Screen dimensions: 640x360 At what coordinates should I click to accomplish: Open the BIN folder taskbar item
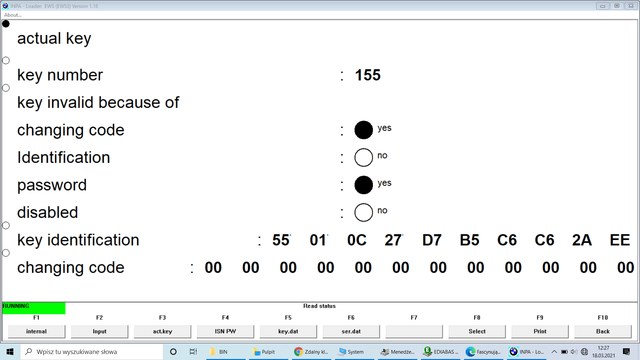(225, 351)
